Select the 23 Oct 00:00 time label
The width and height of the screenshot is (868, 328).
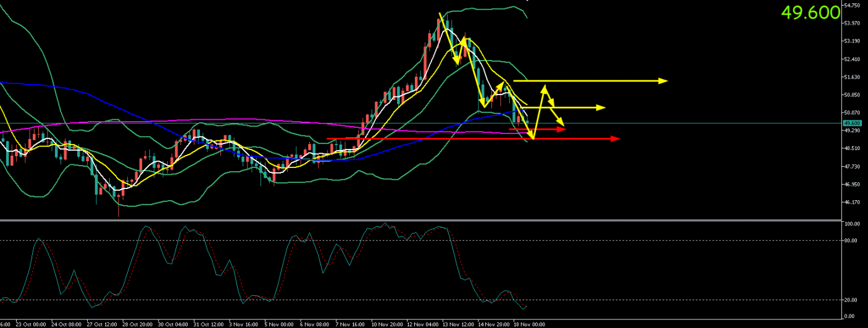(31, 324)
